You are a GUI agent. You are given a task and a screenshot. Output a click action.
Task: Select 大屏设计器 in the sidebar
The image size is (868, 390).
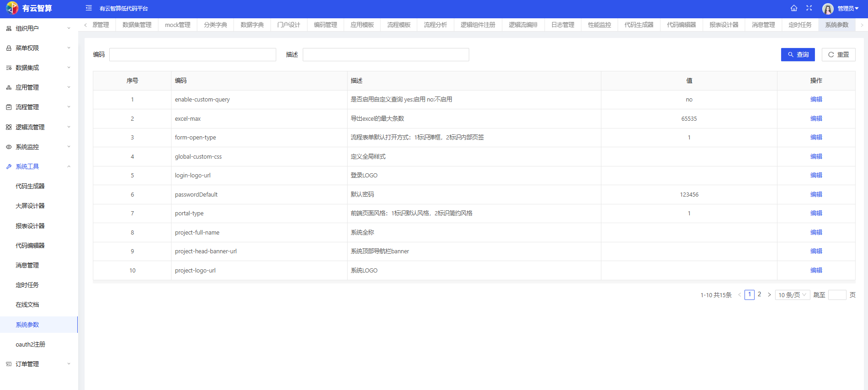tap(30, 206)
